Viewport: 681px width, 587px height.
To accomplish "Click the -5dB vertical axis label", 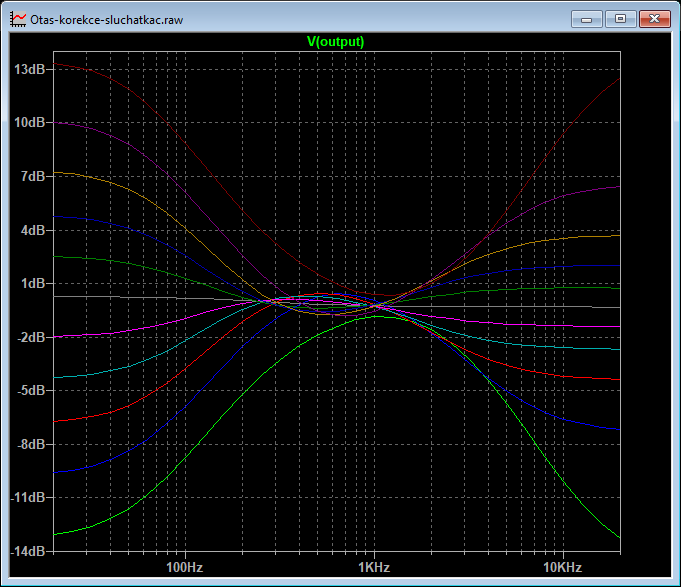I will click(x=31, y=390).
